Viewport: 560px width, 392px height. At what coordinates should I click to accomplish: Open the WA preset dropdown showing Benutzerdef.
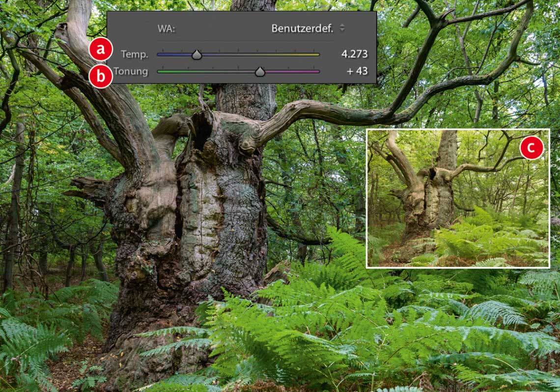(308, 28)
